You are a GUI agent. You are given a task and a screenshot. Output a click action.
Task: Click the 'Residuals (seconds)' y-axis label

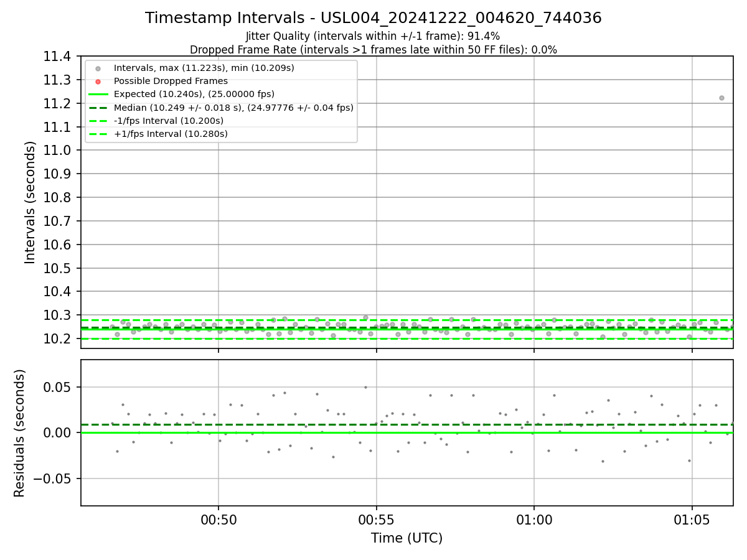(x=20, y=433)
